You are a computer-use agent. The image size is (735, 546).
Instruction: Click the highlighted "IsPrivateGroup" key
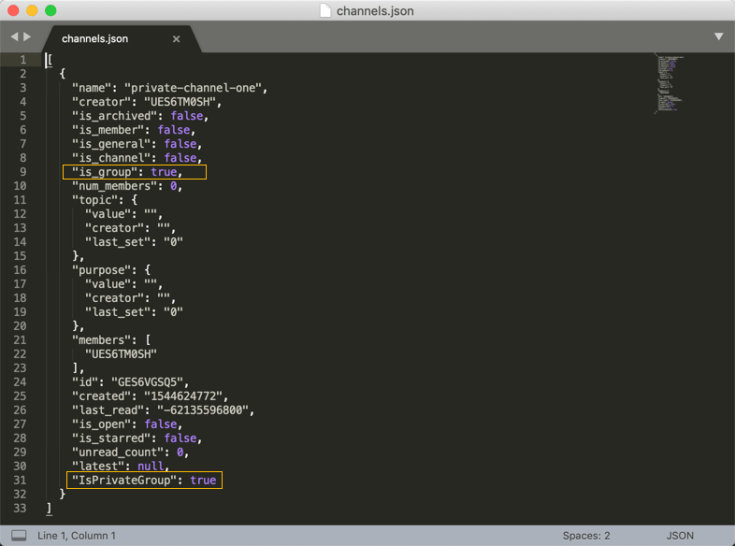click(125, 480)
